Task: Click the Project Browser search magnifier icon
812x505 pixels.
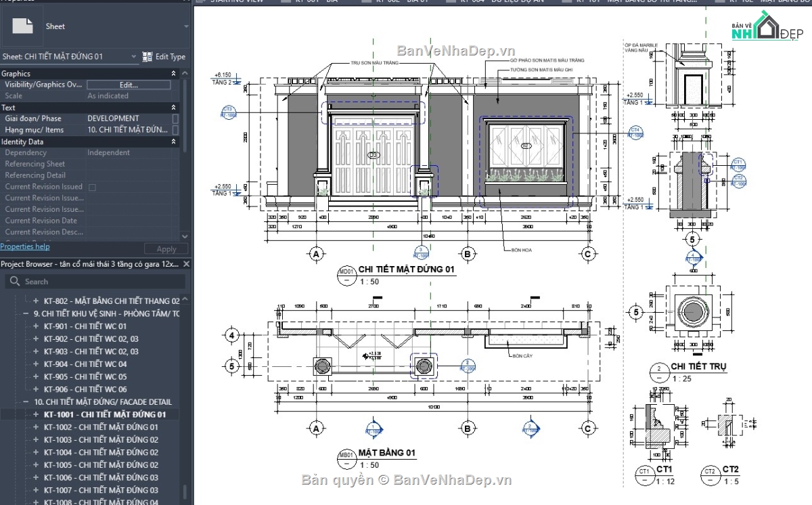Action: pos(14,282)
